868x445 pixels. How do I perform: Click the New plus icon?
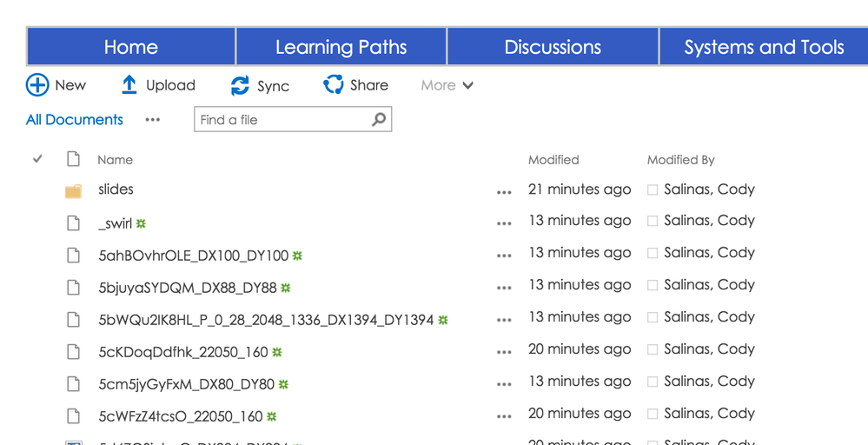click(x=37, y=85)
